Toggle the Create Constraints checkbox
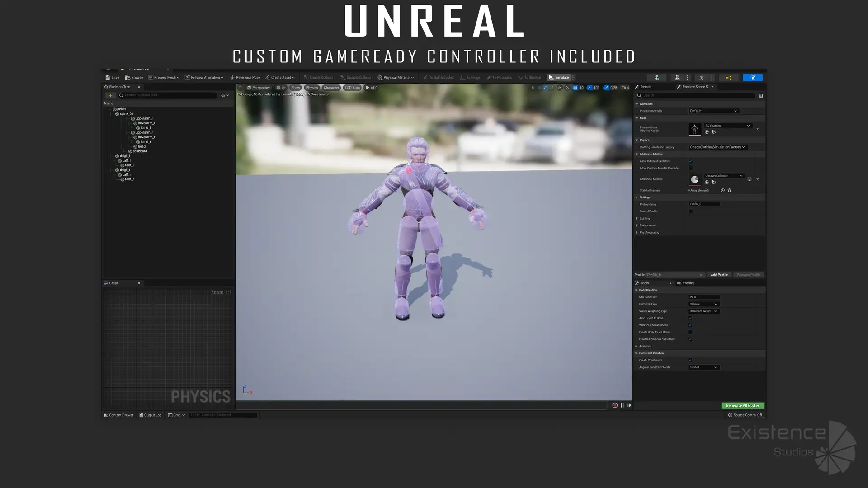 tap(690, 360)
